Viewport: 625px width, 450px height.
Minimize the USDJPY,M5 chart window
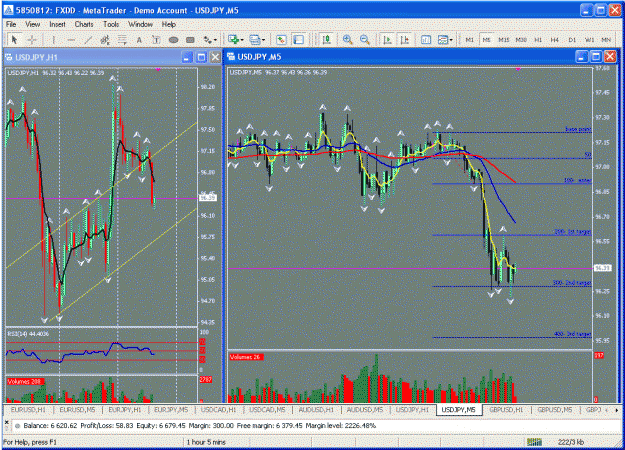[582, 57]
